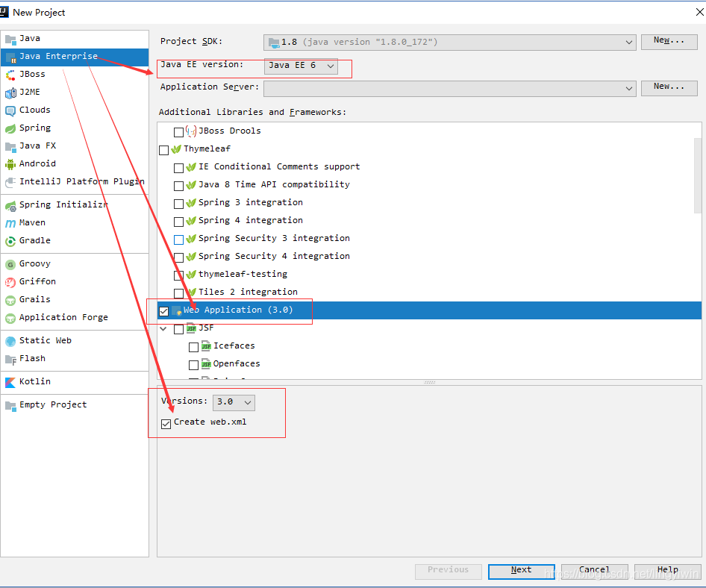Choose the Android robot icon
The image size is (706, 588).
point(10,164)
